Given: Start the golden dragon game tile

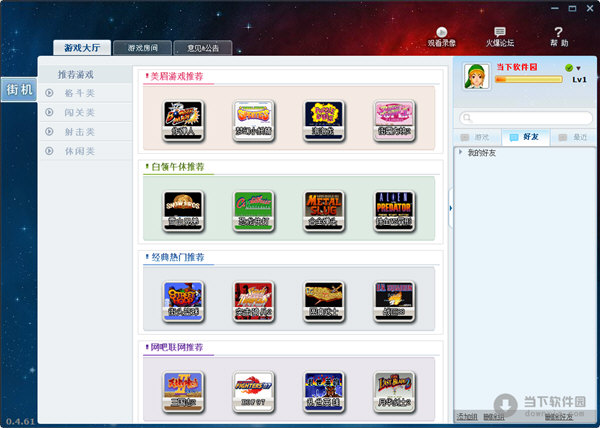Looking at the screenshot, I should pos(324,301).
